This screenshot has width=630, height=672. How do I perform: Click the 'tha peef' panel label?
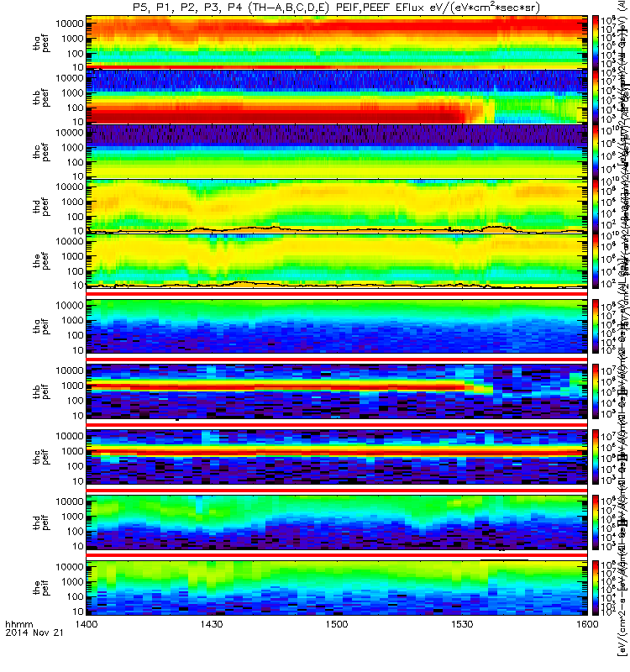click(41, 43)
